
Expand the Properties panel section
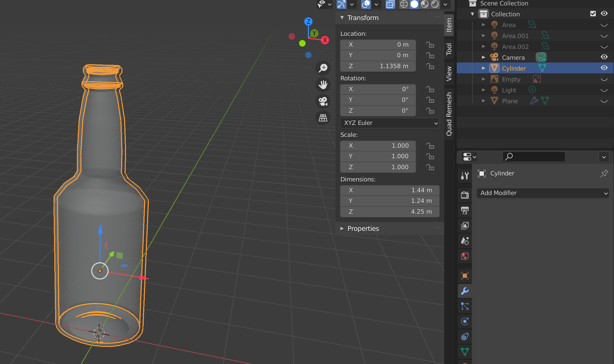click(363, 229)
